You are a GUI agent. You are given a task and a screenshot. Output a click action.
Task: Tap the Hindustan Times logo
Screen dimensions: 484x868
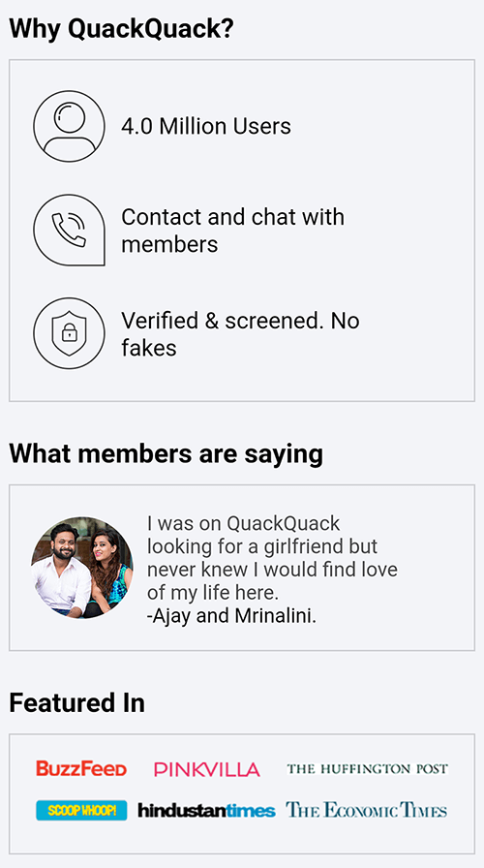coord(206,811)
